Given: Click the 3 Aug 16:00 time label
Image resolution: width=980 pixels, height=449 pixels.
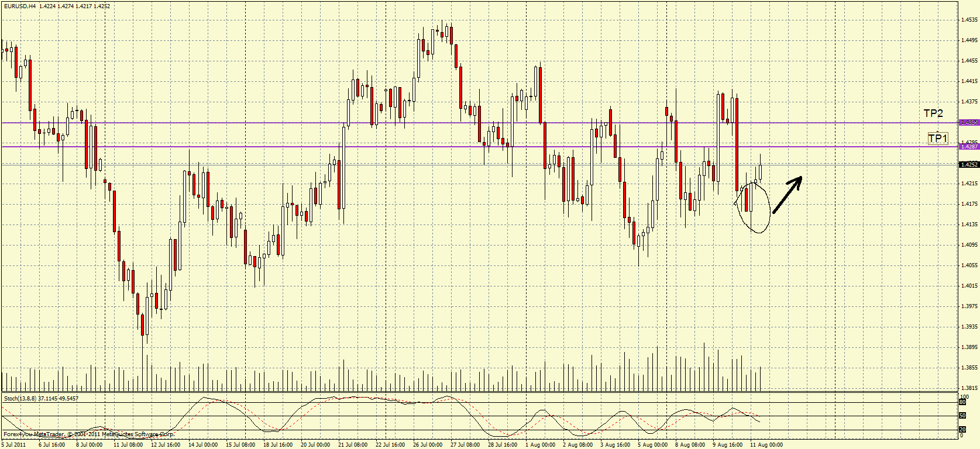Looking at the screenshot, I should [615, 445].
